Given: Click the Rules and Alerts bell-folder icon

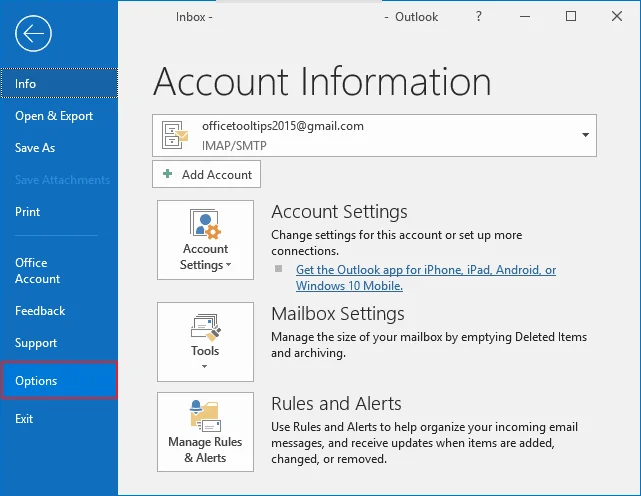Looking at the screenshot, I should [205, 416].
